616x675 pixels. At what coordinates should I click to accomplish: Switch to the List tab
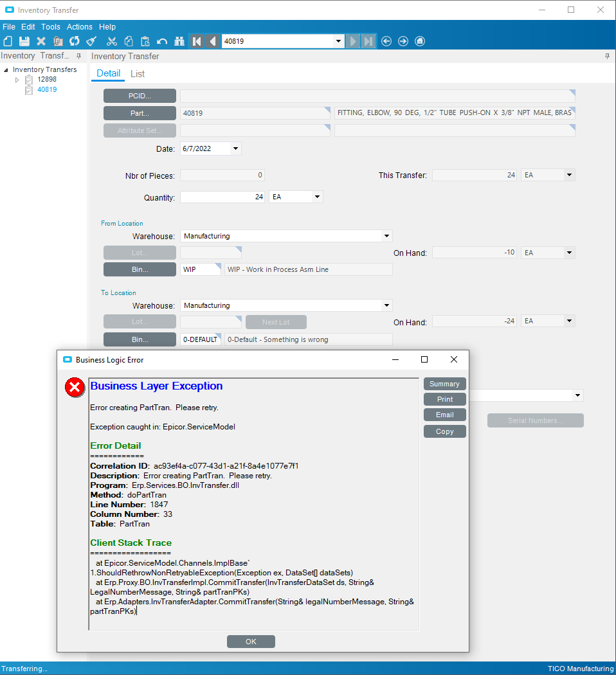pyautogui.click(x=138, y=74)
